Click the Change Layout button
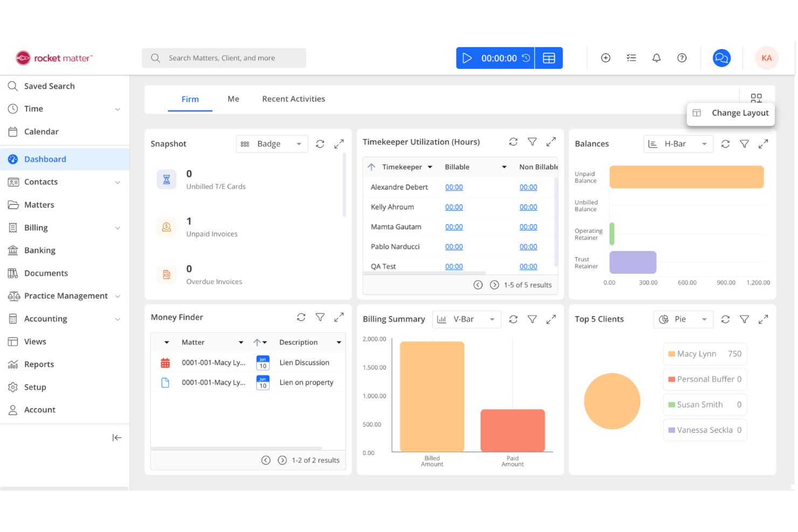The image size is (798, 532). click(731, 113)
